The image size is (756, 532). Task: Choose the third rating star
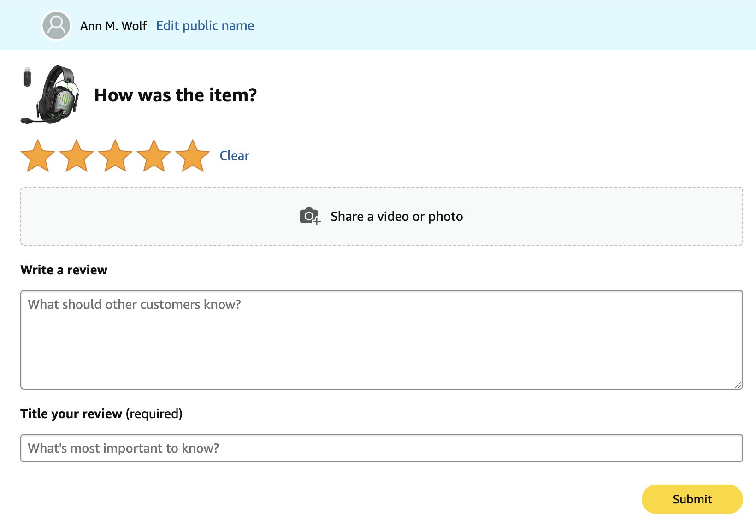pyautogui.click(x=115, y=156)
